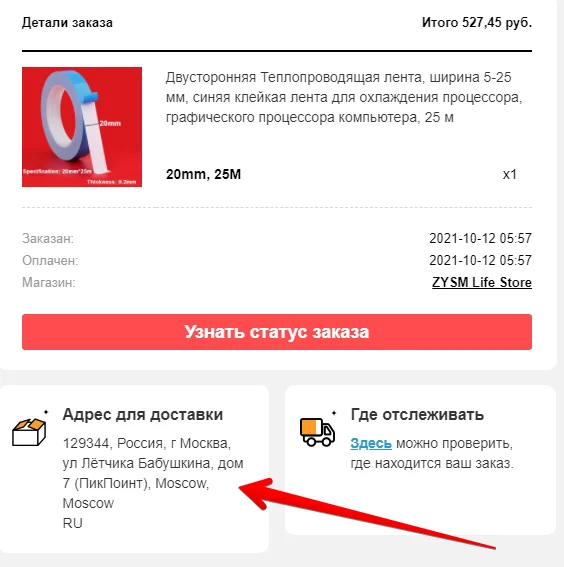Click the orange delivery truck icon
564x567 pixels.
click(x=317, y=432)
